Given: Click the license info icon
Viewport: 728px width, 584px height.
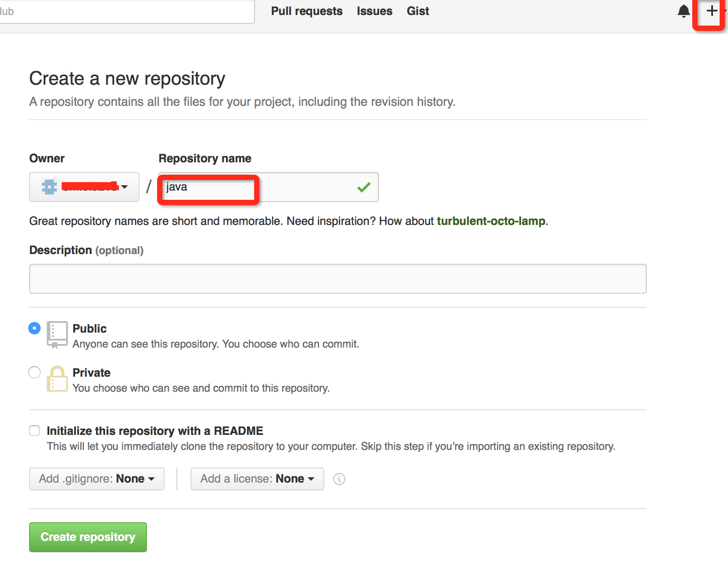Looking at the screenshot, I should tap(339, 479).
